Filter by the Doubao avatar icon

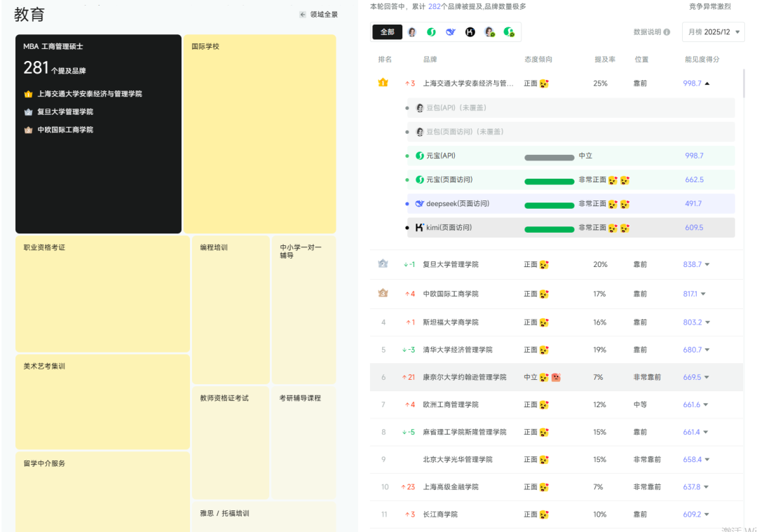pyautogui.click(x=412, y=32)
